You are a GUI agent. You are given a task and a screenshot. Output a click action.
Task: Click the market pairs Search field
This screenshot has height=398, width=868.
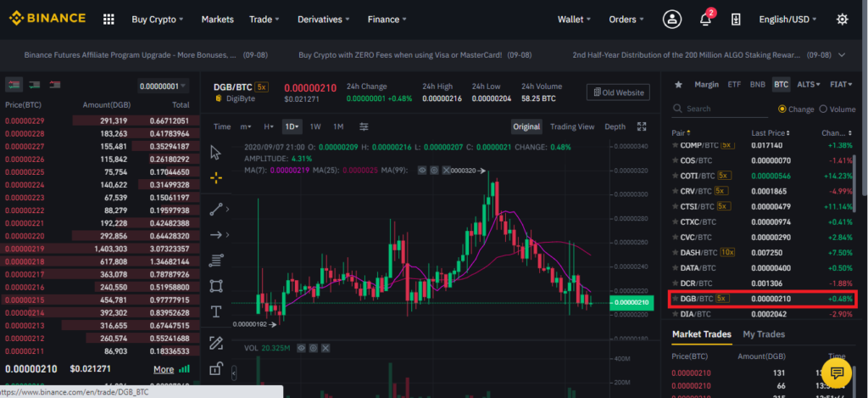point(721,109)
